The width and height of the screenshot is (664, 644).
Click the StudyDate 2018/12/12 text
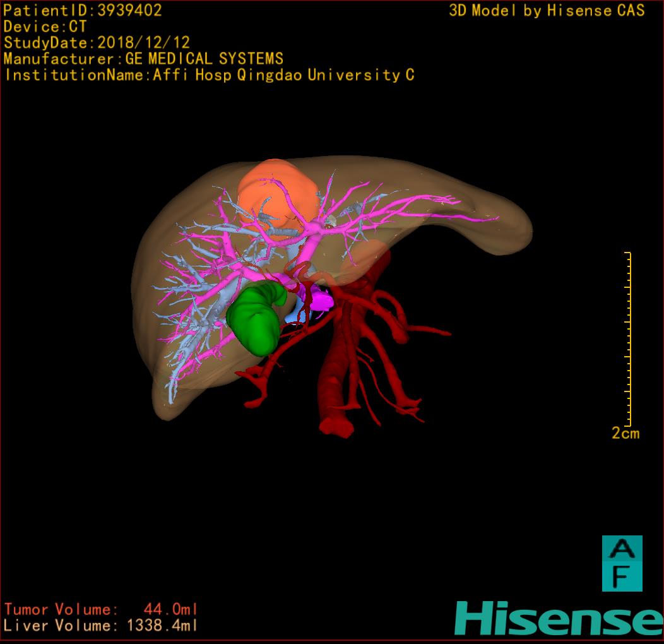point(97,43)
